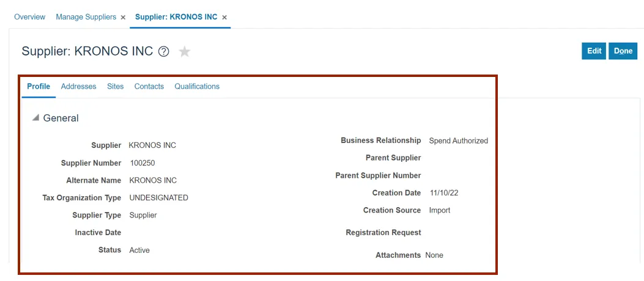The height and width of the screenshot is (281, 644).
Task: Close the Manage Suppliers tab
Action: [x=123, y=18]
